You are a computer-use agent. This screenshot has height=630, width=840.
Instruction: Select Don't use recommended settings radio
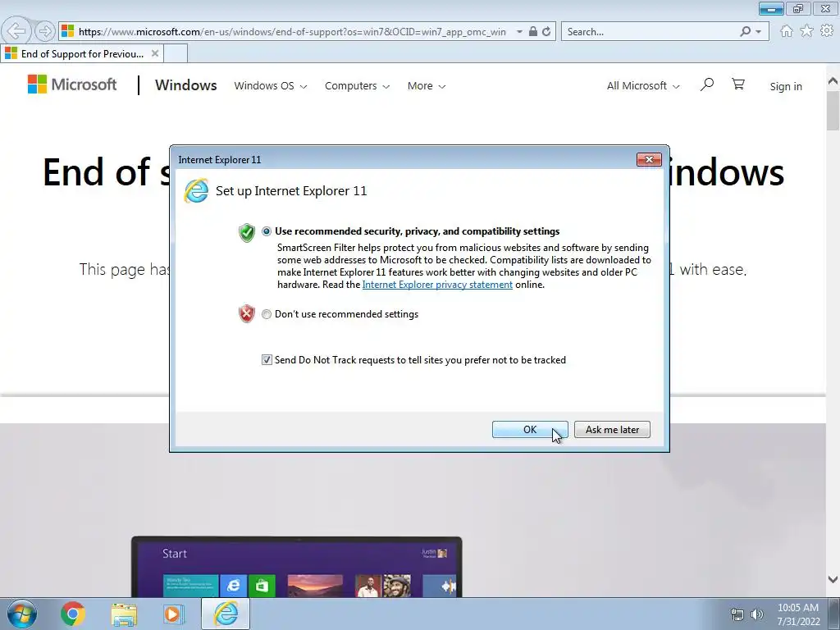267,314
